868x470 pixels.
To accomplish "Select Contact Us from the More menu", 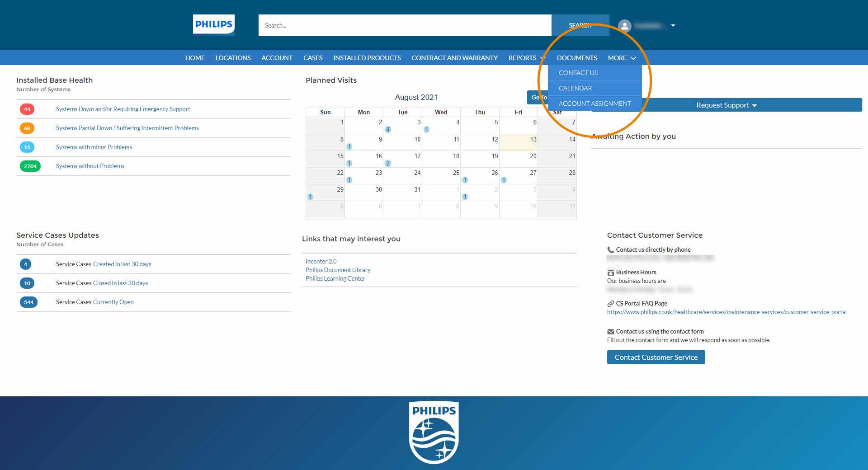I will (578, 73).
